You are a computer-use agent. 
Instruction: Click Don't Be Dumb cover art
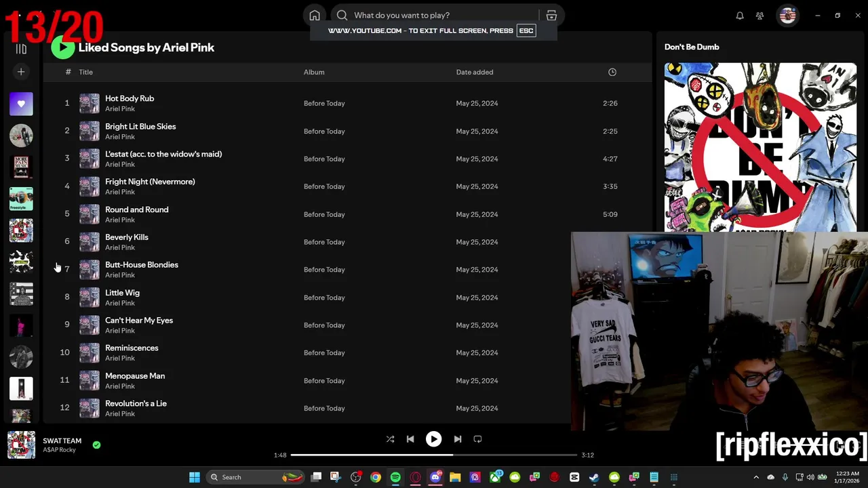pyautogui.click(x=760, y=147)
